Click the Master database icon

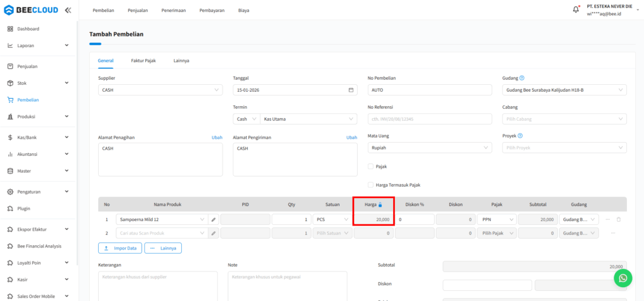(x=11, y=171)
